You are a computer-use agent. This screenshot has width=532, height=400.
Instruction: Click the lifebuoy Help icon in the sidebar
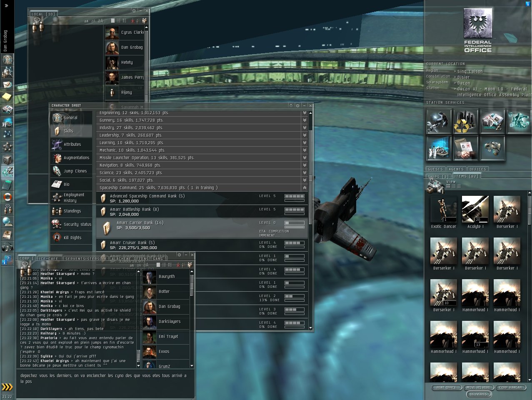(7, 197)
